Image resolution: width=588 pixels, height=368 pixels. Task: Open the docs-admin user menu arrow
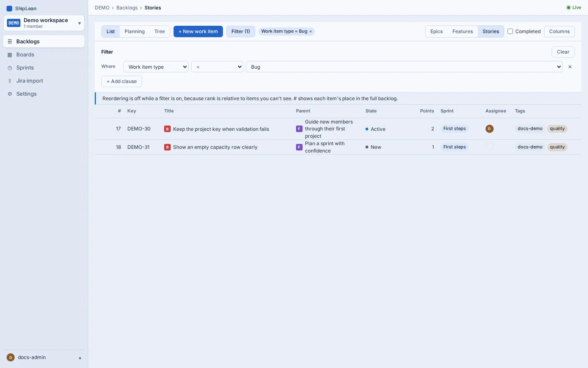(80, 358)
